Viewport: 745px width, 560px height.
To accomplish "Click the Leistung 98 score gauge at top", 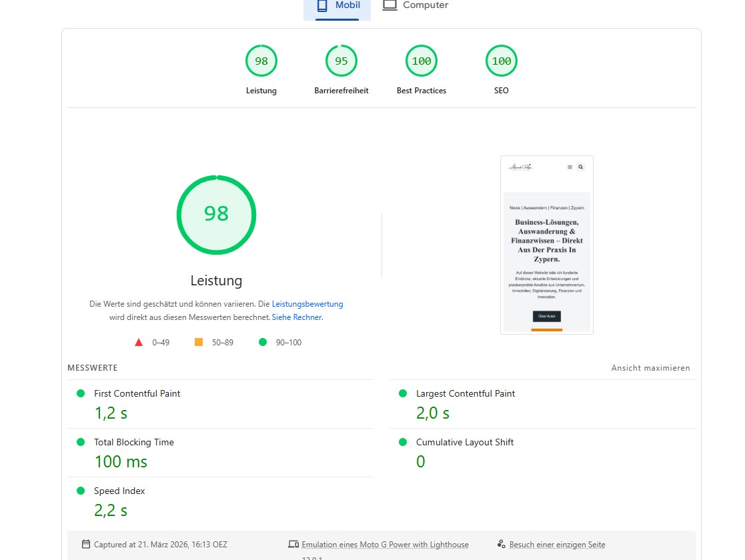I will pyautogui.click(x=261, y=61).
